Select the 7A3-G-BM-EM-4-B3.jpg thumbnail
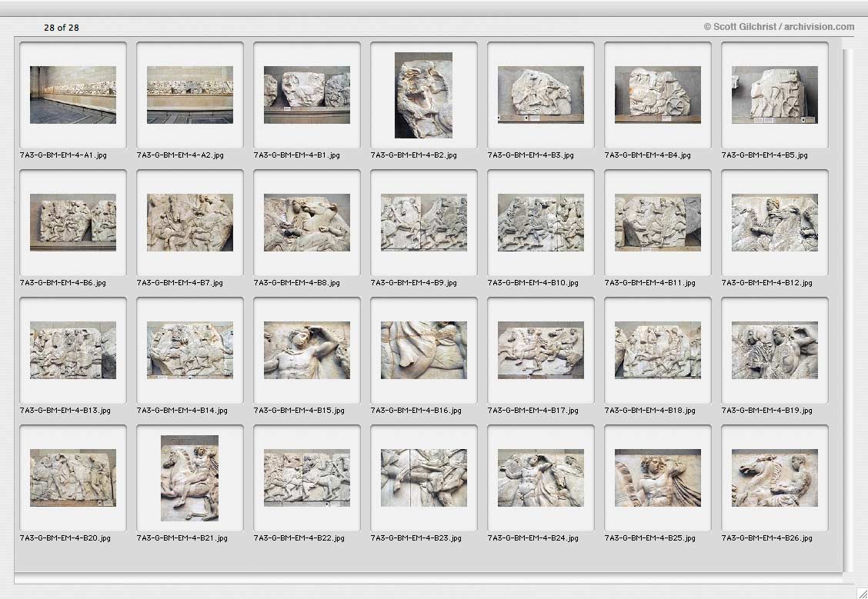Viewport: 868px width, 599px height. click(x=541, y=95)
